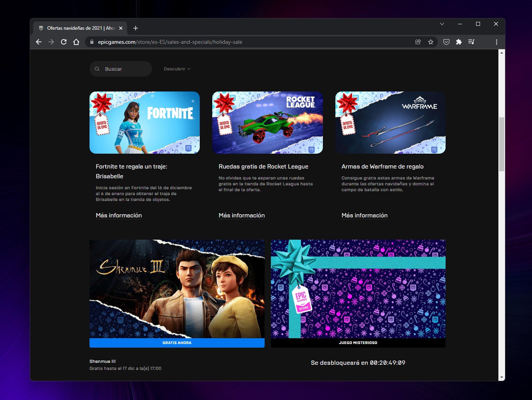Select the Ofertas navideñas de 2021 tab
Screen dimensions: 532x400
click(80, 28)
